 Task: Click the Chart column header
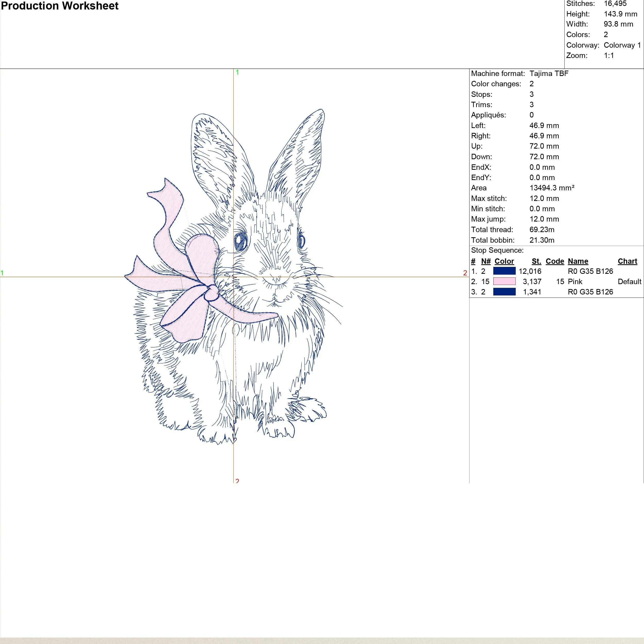(627, 261)
